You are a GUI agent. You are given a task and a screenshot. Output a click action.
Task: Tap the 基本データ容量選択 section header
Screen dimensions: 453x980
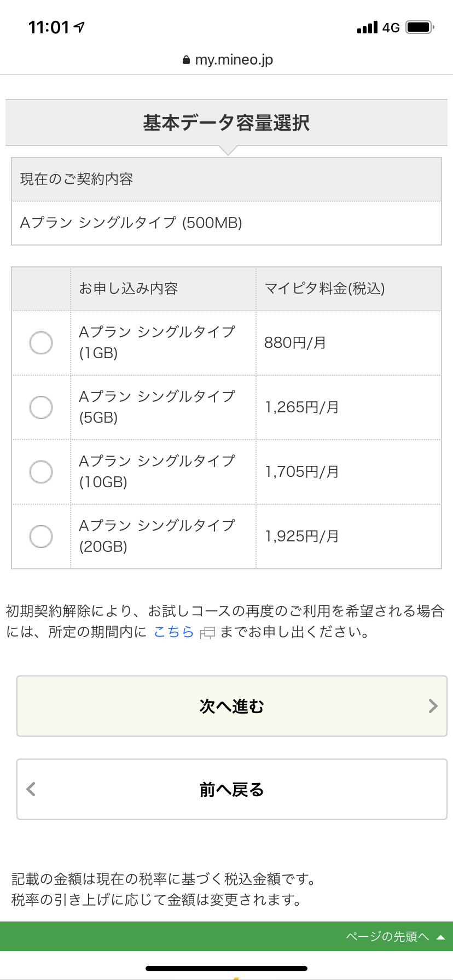point(226,123)
